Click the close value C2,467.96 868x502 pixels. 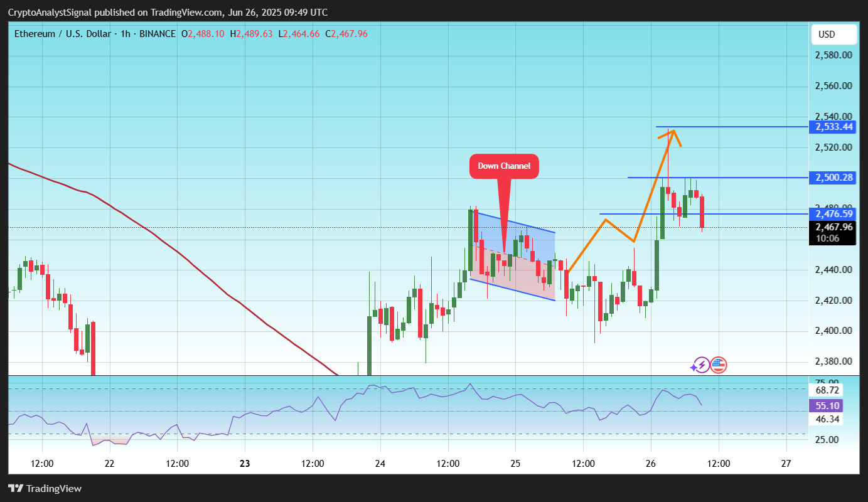(x=346, y=33)
